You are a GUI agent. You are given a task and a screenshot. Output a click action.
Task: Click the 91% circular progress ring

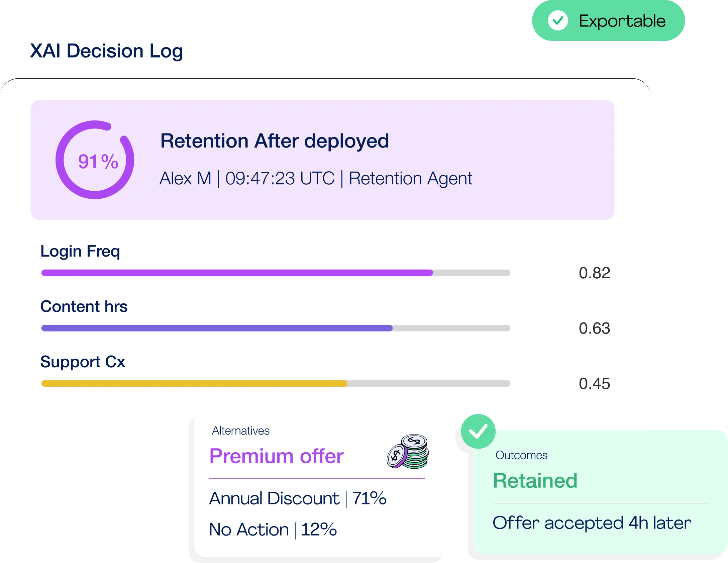pyautogui.click(x=95, y=160)
